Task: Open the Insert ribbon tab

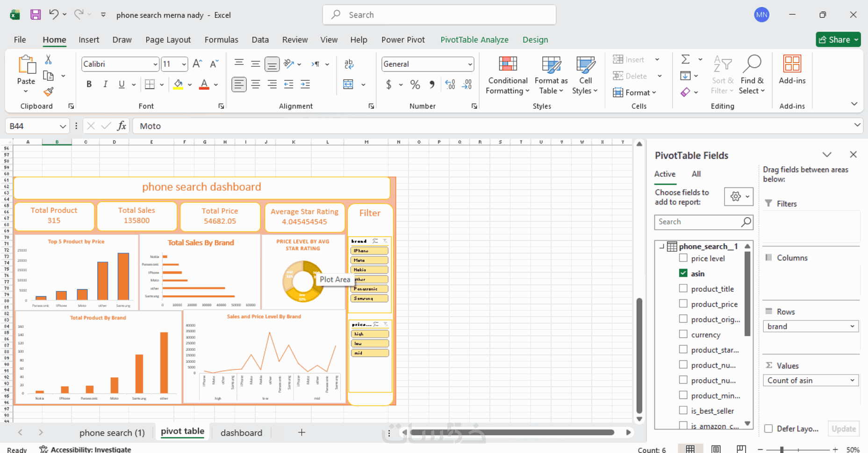Action: 89,40
